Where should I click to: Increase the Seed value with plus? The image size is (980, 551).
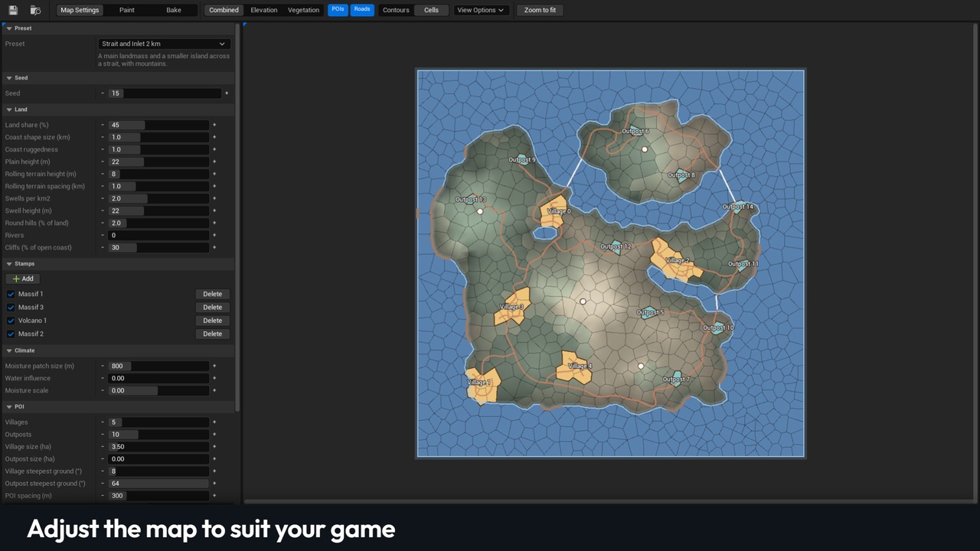227,93
